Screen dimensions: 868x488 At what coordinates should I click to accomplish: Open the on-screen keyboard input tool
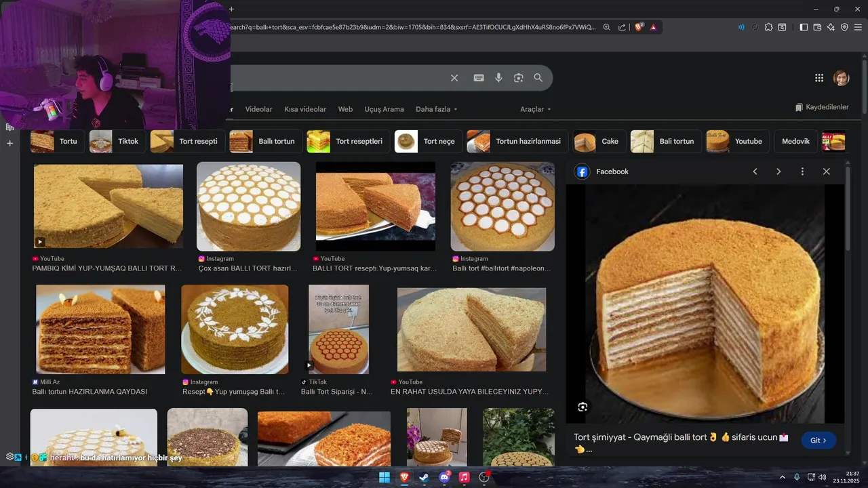coord(479,78)
